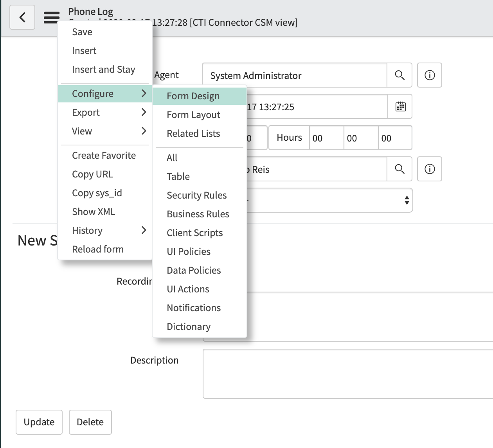Viewport: 493px width, 448px height.
Task: Click the info icon beside Reis field
Action: pos(429,169)
